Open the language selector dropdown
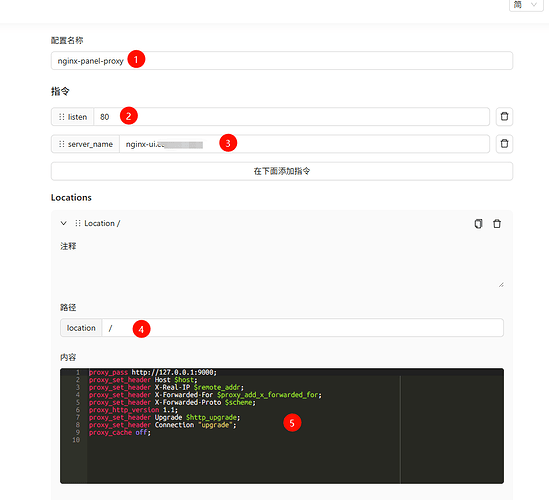Image resolution: width=549 pixels, height=500 pixels. coord(526,5)
